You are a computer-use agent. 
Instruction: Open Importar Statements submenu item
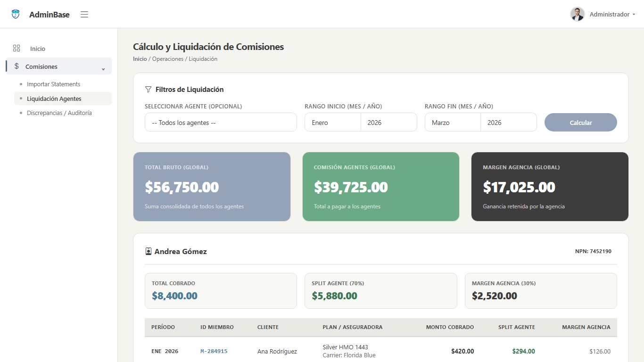pyautogui.click(x=53, y=84)
